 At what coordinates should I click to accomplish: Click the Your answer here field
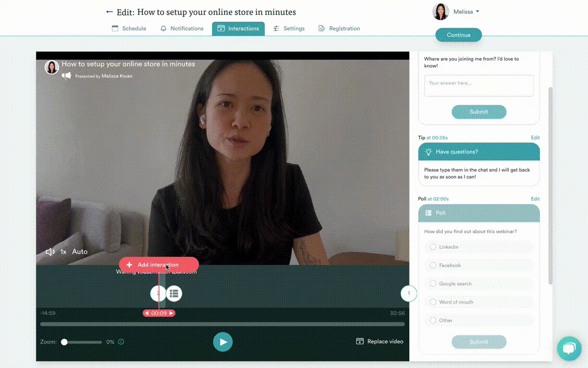[479, 86]
